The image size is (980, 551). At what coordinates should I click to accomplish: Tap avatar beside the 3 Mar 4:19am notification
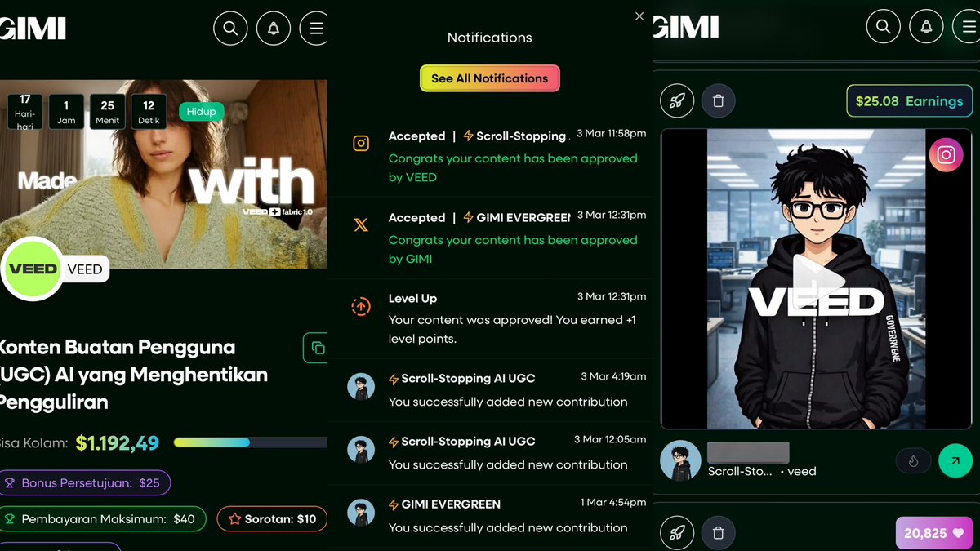pos(361,387)
